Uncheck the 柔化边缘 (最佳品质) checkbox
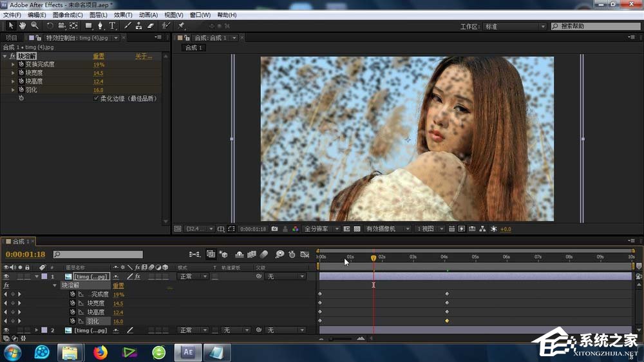 coord(97,99)
